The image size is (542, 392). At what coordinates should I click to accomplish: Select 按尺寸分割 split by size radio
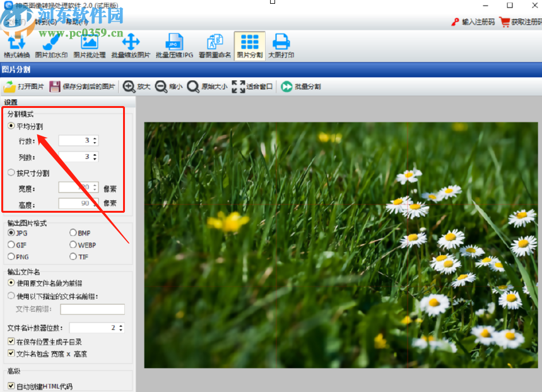coord(11,172)
